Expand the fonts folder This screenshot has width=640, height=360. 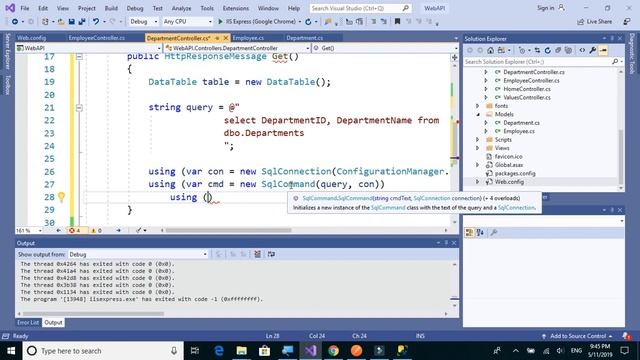478,106
